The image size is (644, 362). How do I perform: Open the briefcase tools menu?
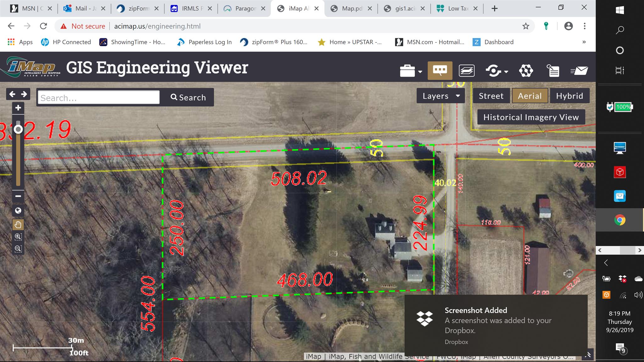pyautogui.click(x=410, y=71)
